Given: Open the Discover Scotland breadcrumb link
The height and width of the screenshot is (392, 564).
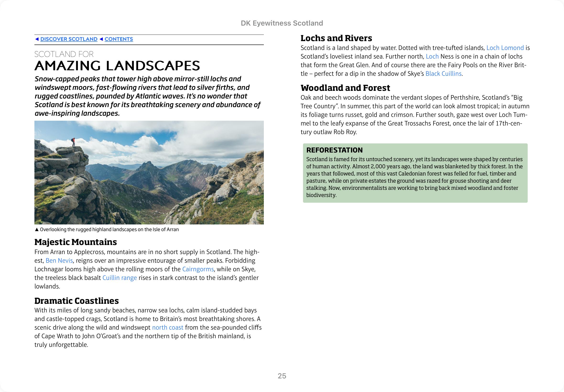Looking at the screenshot, I should point(69,39).
